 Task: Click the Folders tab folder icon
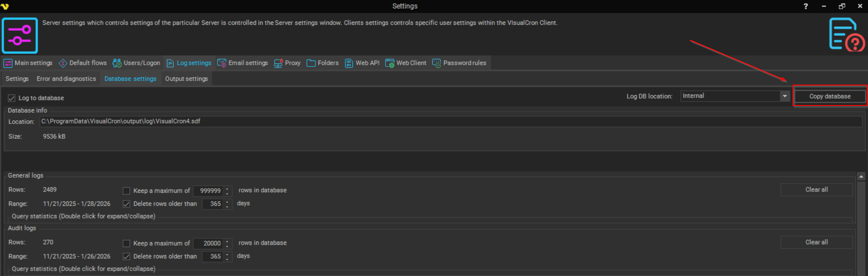tap(311, 63)
